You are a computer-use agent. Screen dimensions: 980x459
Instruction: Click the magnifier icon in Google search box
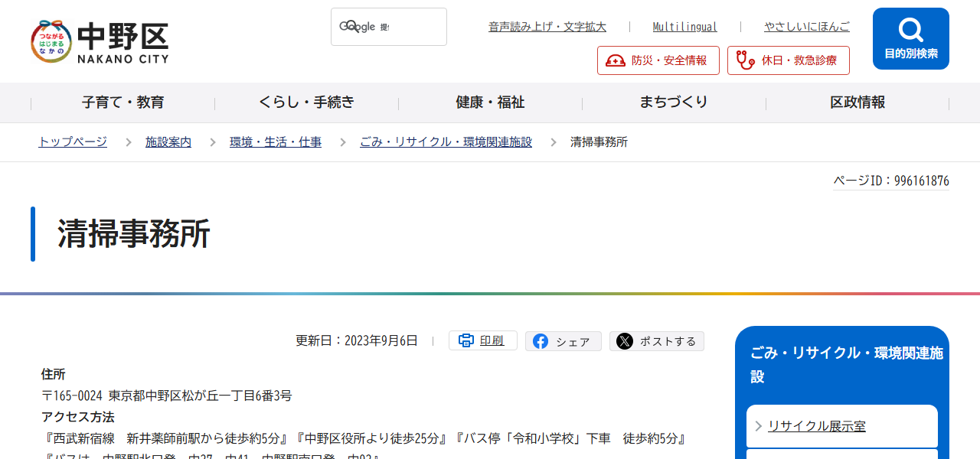353,27
